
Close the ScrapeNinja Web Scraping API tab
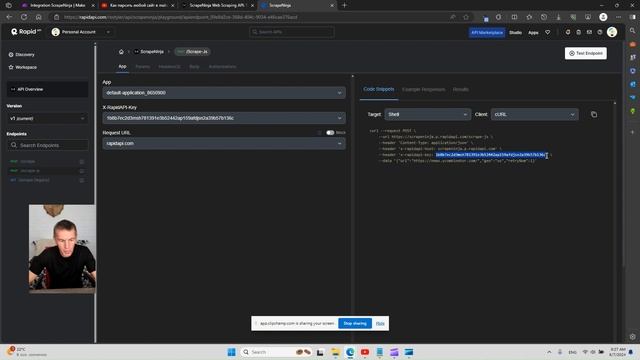252,5
